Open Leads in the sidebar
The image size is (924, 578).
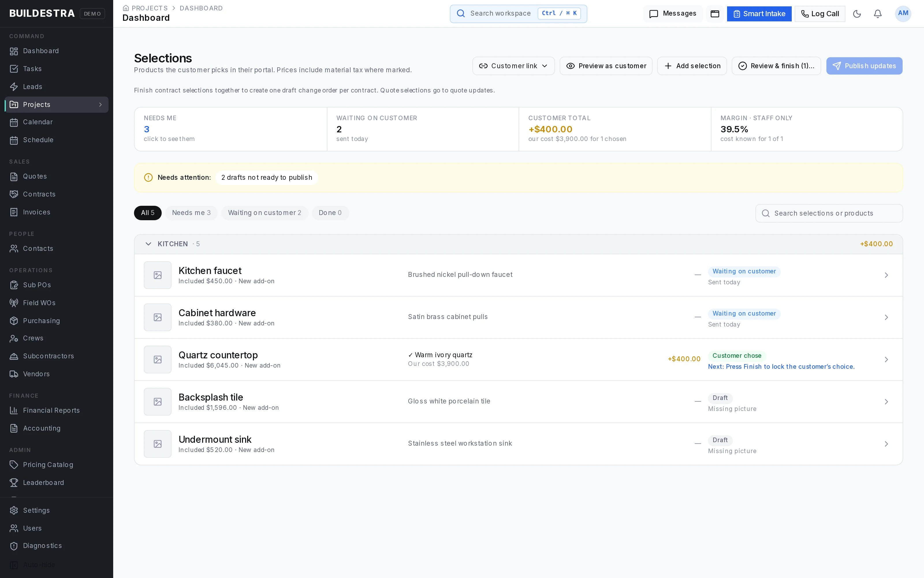tap(57, 87)
